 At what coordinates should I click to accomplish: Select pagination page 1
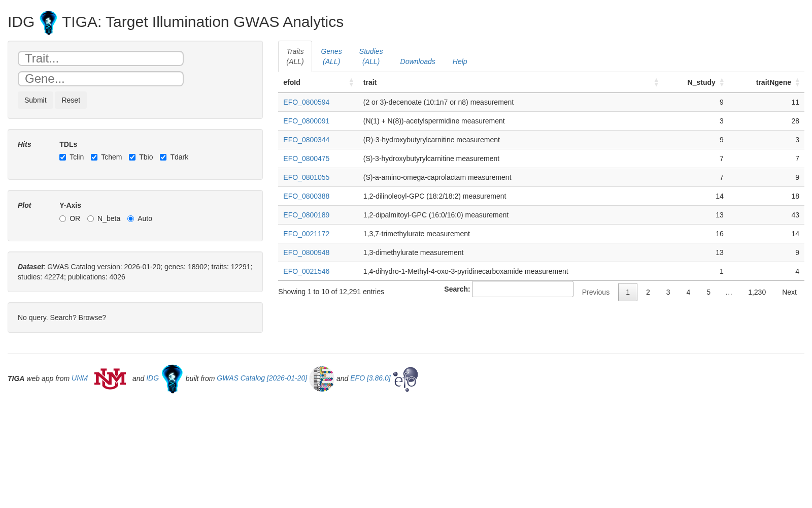[628, 292]
